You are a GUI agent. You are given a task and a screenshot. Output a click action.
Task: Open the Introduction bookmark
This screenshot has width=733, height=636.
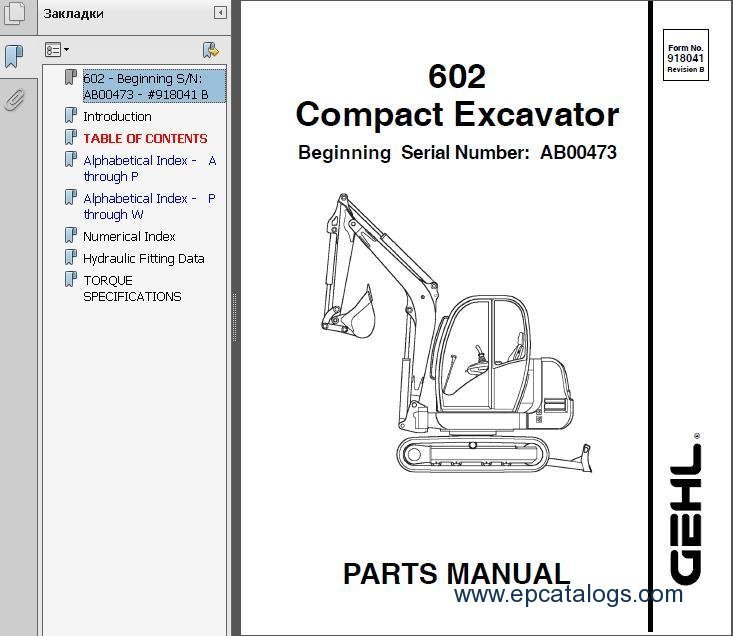pos(117,116)
